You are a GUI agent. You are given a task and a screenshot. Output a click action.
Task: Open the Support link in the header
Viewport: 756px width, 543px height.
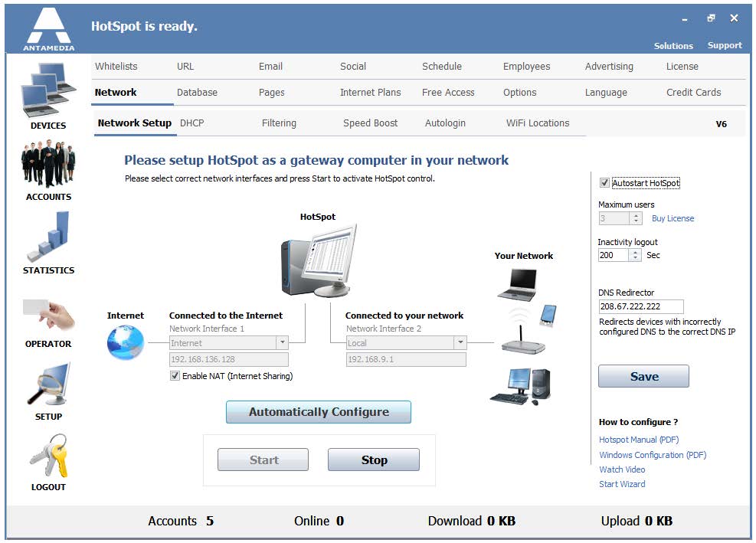pyautogui.click(x=725, y=46)
